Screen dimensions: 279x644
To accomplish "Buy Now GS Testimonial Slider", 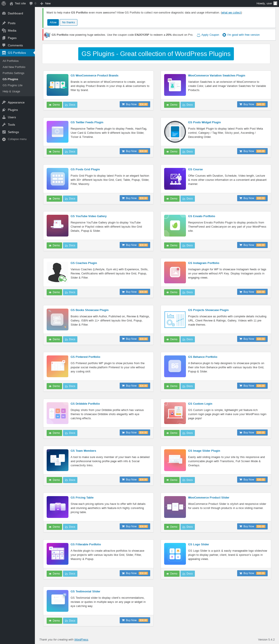I will (135, 620).
